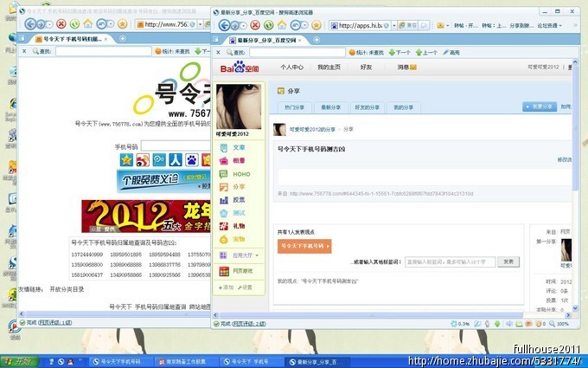The height and width of the screenshot is (368, 588).
Task: Click source URL link www.756778.com under share
Action: click(381, 194)
